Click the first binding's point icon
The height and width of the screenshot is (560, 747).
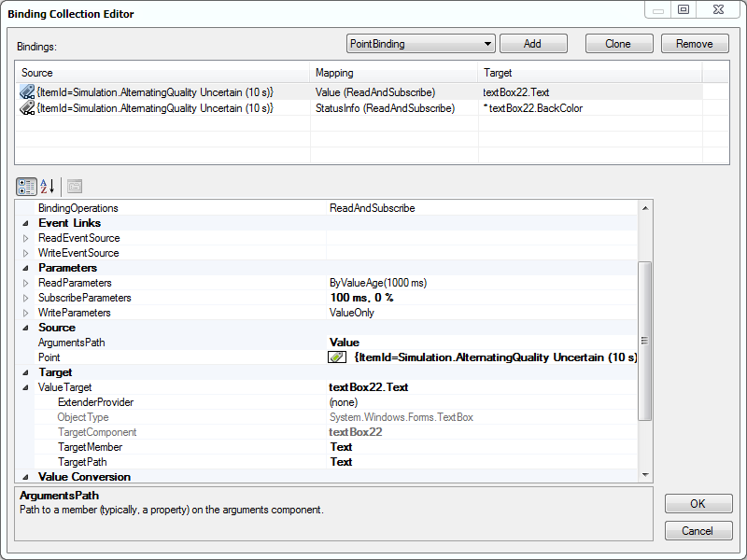(27, 92)
